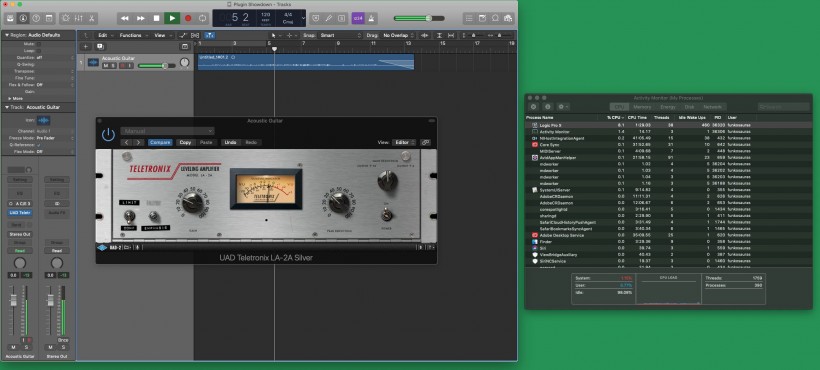Toggle the Inspector button in Logic toolbar
The image size is (820, 370).
pyautogui.click(x=23, y=18)
